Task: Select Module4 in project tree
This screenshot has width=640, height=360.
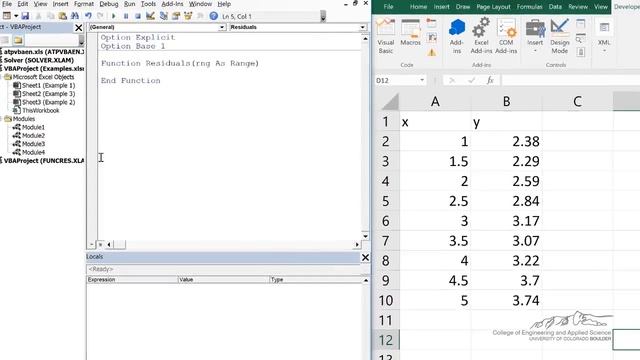Action: pos(33,152)
